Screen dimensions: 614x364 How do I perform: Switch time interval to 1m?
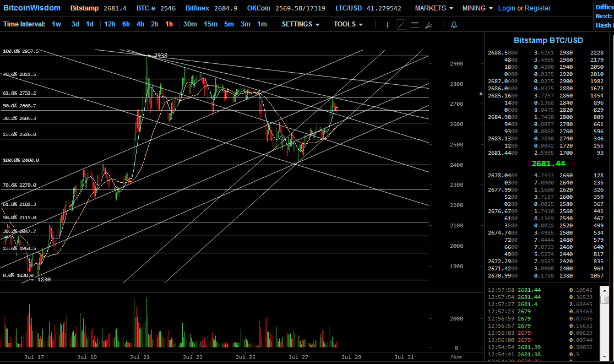[262, 24]
